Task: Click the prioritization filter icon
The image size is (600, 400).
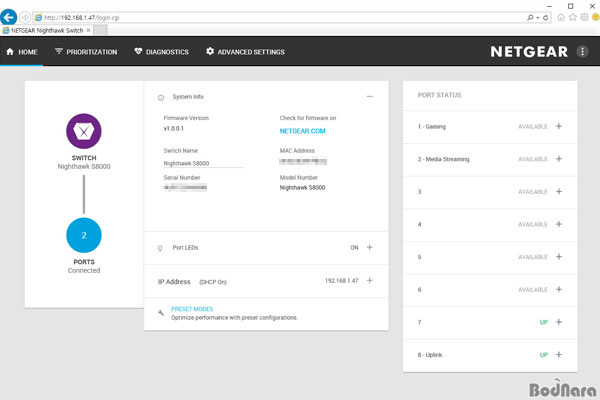Action: coord(59,51)
